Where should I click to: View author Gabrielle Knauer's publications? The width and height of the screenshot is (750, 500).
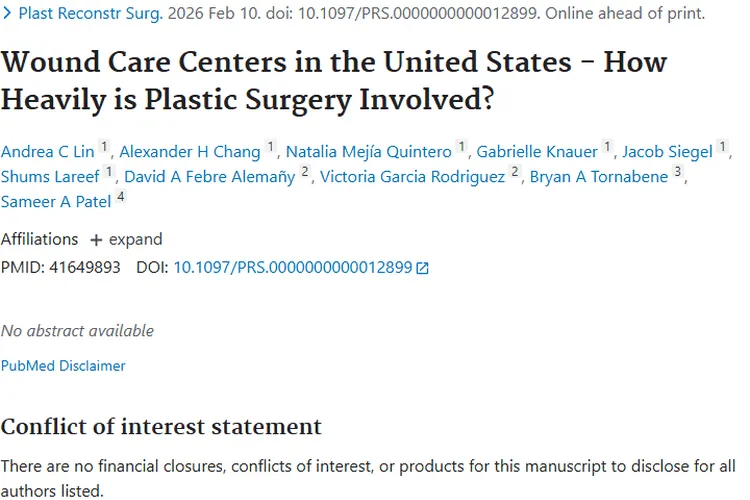coord(537,152)
